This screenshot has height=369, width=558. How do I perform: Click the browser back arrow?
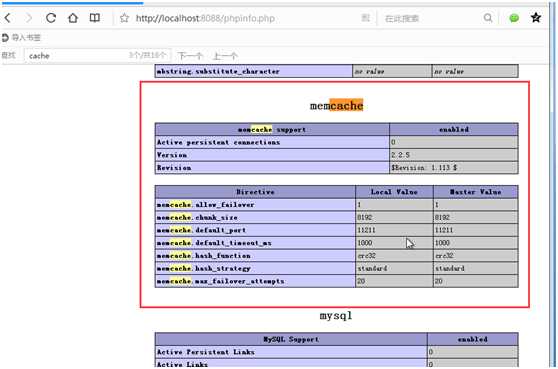8,18
